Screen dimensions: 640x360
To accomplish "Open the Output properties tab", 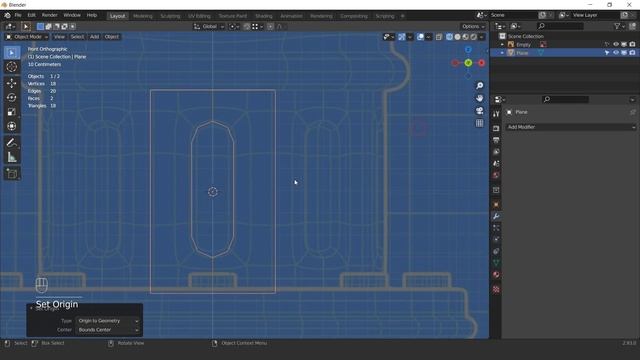I will [x=496, y=140].
